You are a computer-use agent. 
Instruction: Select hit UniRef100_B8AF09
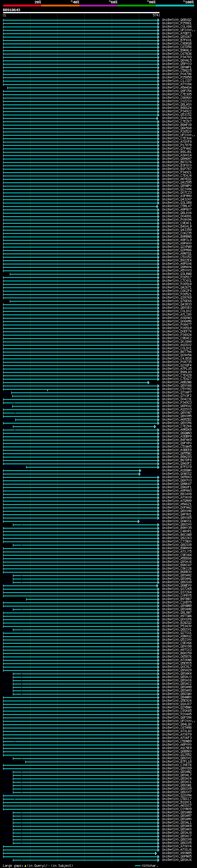pos(177,125)
